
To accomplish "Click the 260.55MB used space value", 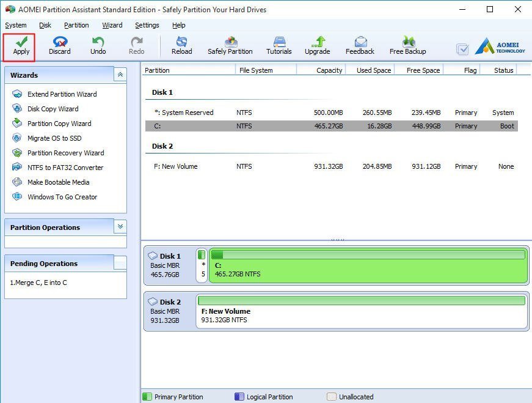I will 377,113.
